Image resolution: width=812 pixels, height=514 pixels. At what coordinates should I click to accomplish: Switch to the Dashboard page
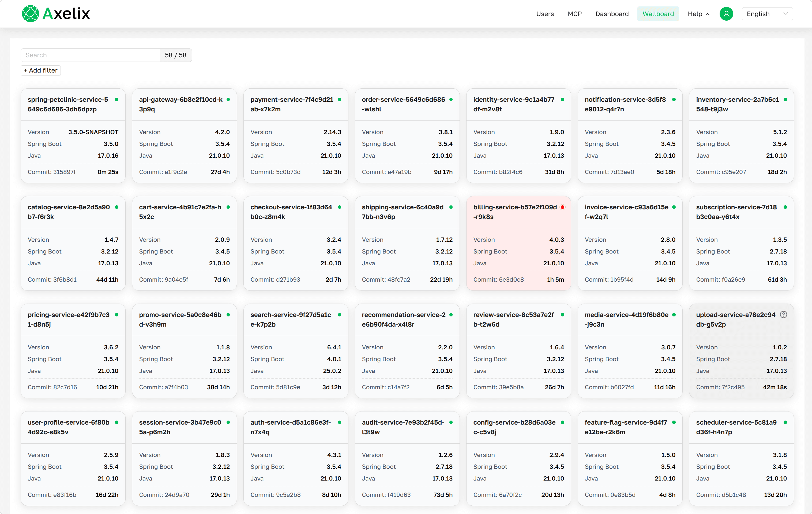click(x=612, y=14)
